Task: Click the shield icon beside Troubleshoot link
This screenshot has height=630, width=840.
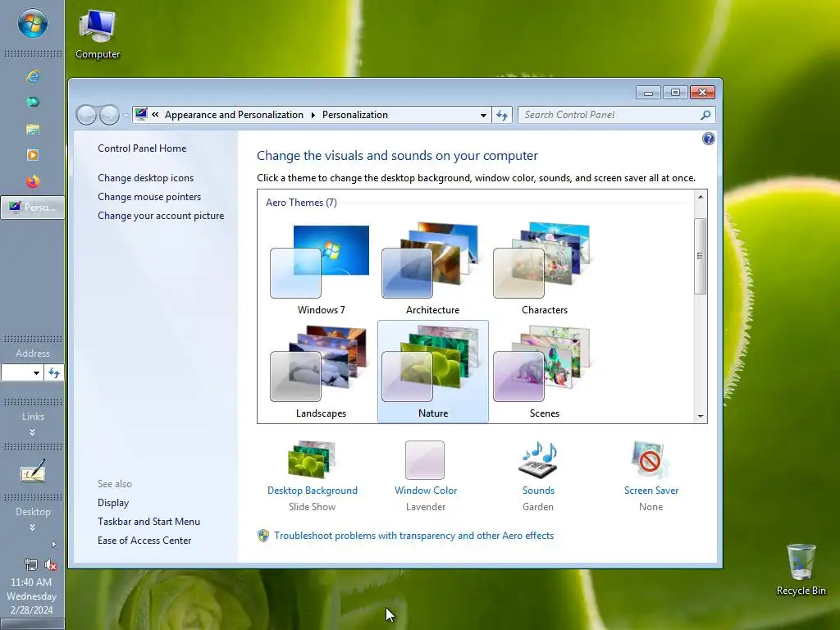Action: (x=263, y=536)
